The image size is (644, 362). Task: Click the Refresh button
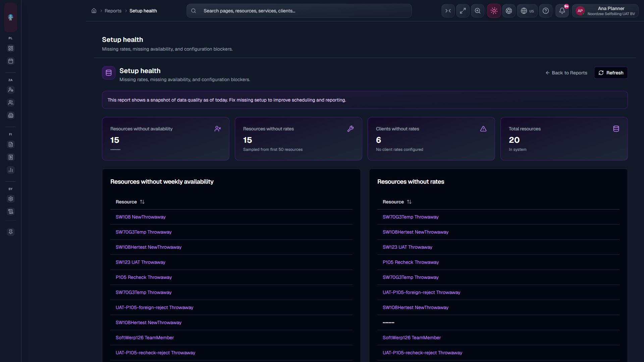(x=611, y=73)
